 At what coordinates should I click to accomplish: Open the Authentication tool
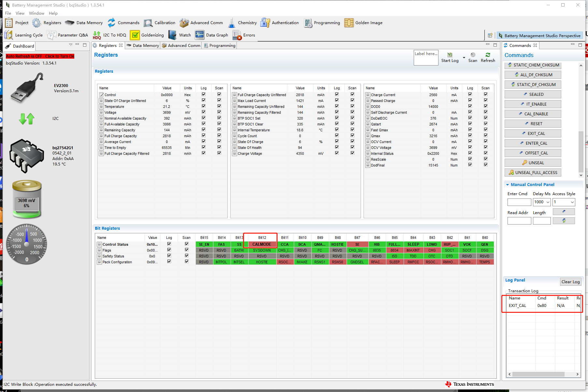tap(265, 23)
